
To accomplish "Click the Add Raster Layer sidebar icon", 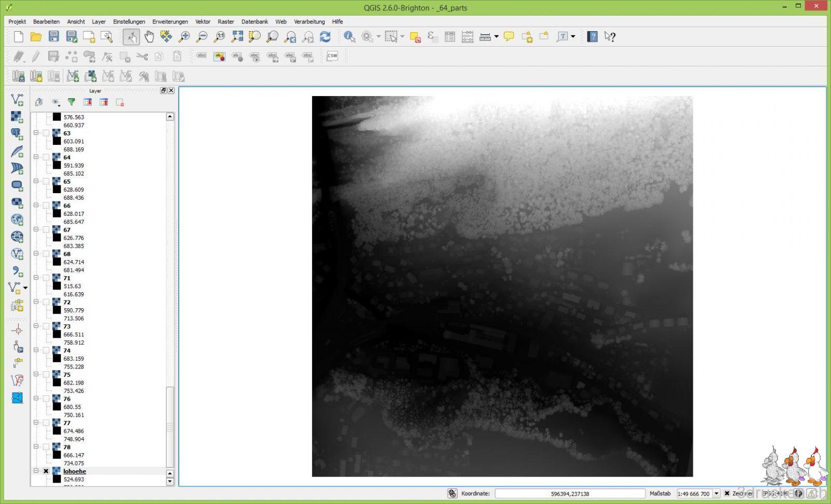I will 17,117.
